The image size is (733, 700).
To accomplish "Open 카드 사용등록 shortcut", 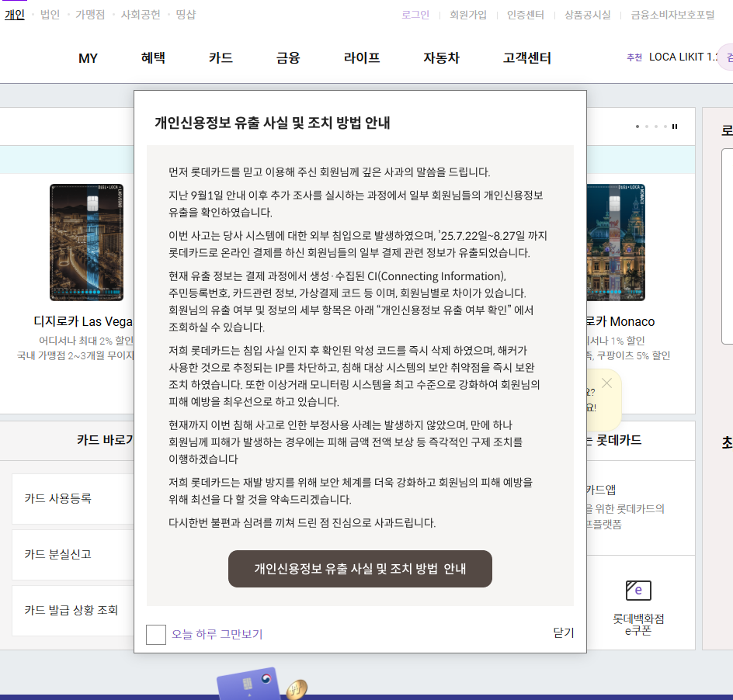I will point(73,498).
